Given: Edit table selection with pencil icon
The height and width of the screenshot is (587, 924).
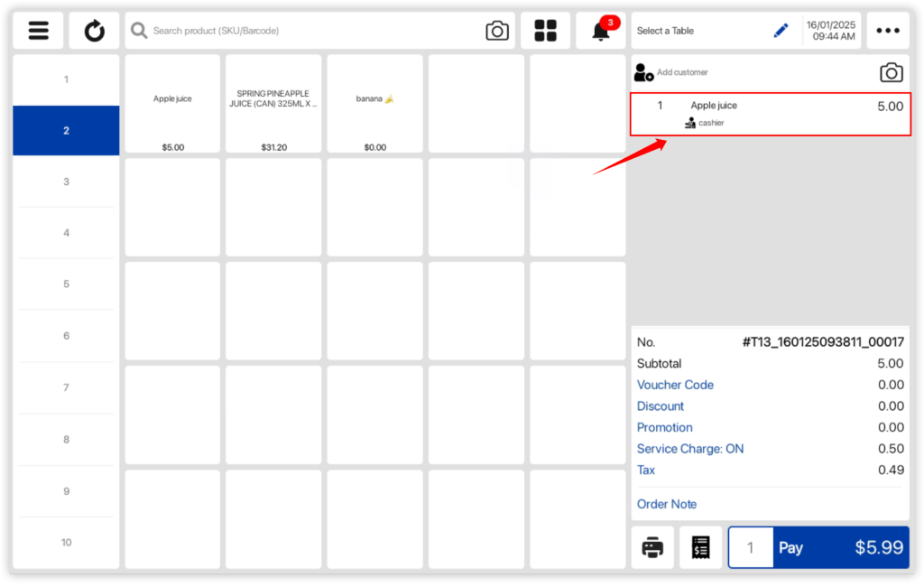Looking at the screenshot, I should (781, 31).
